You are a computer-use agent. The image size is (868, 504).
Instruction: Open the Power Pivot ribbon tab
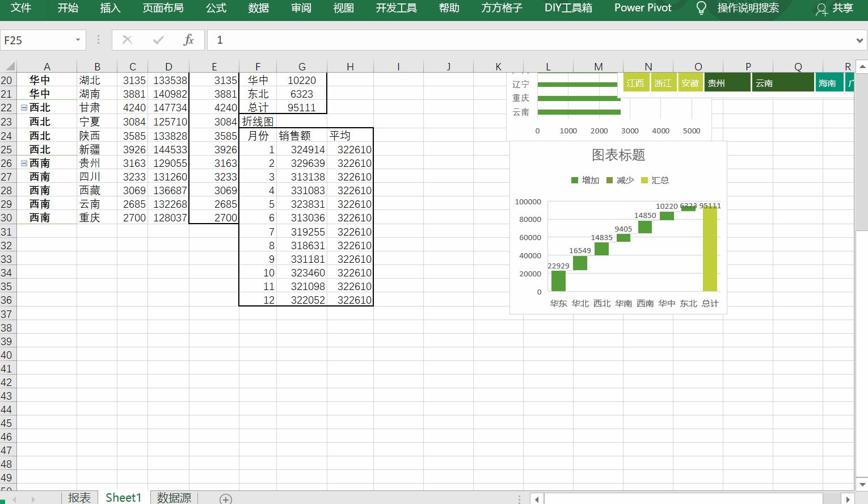(x=643, y=8)
